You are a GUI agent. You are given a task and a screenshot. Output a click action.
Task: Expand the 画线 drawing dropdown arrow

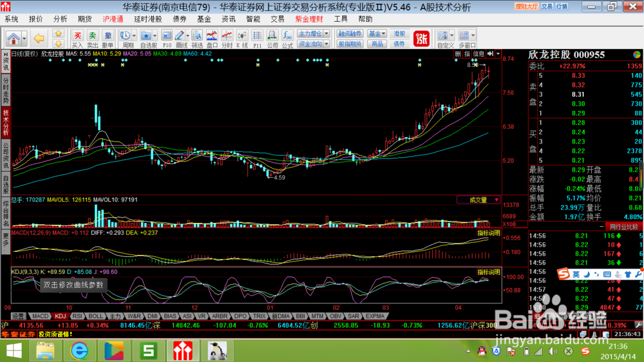[x=187, y=35]
